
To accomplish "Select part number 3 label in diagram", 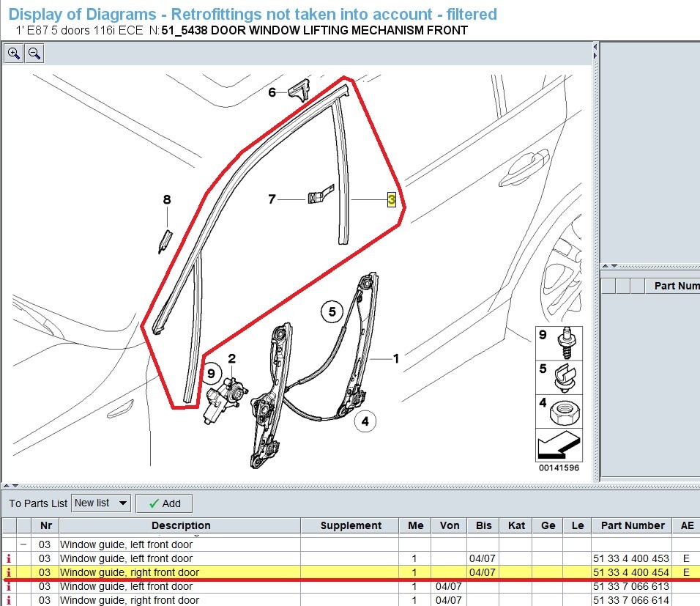I will [x=392, y=199].
